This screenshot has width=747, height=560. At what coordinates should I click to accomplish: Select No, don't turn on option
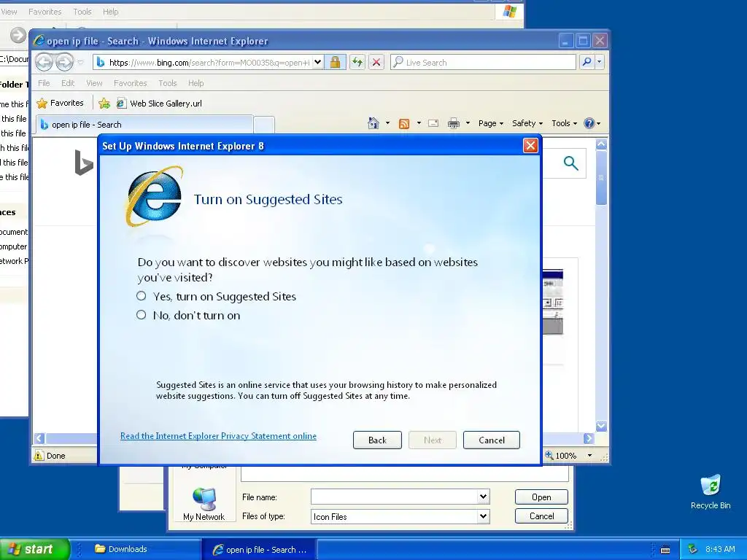[141, 315]
